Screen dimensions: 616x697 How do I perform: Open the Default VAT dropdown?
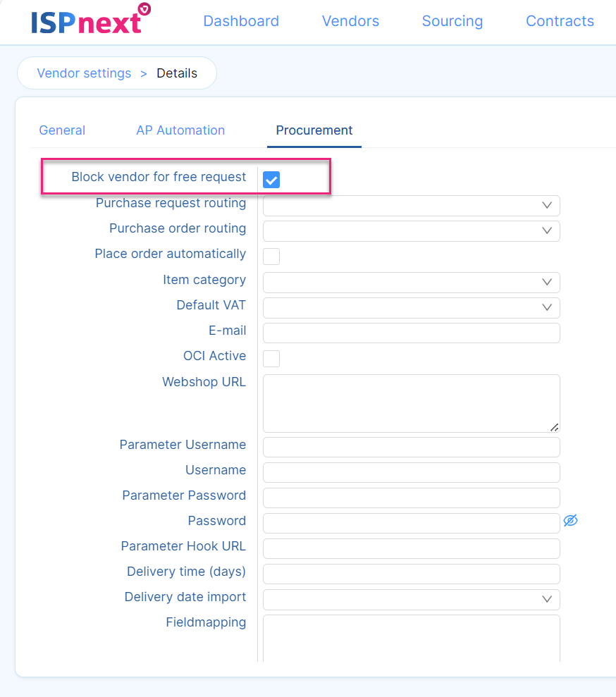pyautogui.click(x=411, y=308)
